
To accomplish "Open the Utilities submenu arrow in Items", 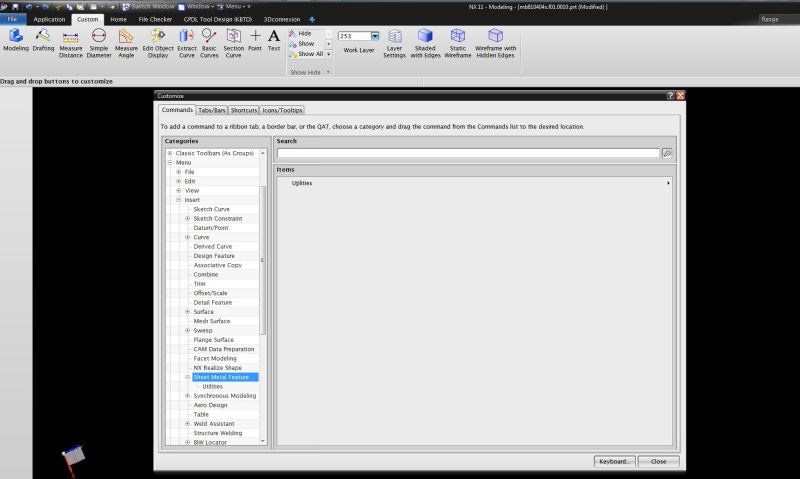I will [x=668, y=183].
